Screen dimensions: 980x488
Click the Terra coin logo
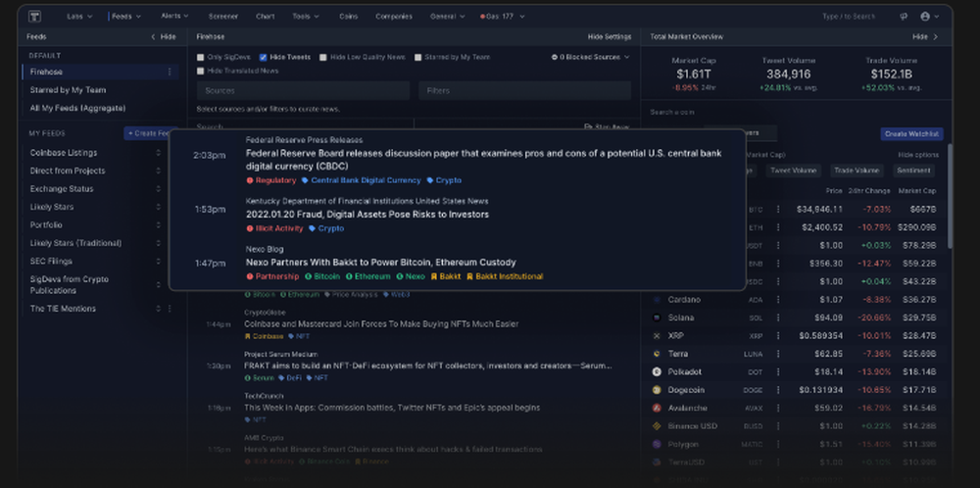click(x=657, y=354)
